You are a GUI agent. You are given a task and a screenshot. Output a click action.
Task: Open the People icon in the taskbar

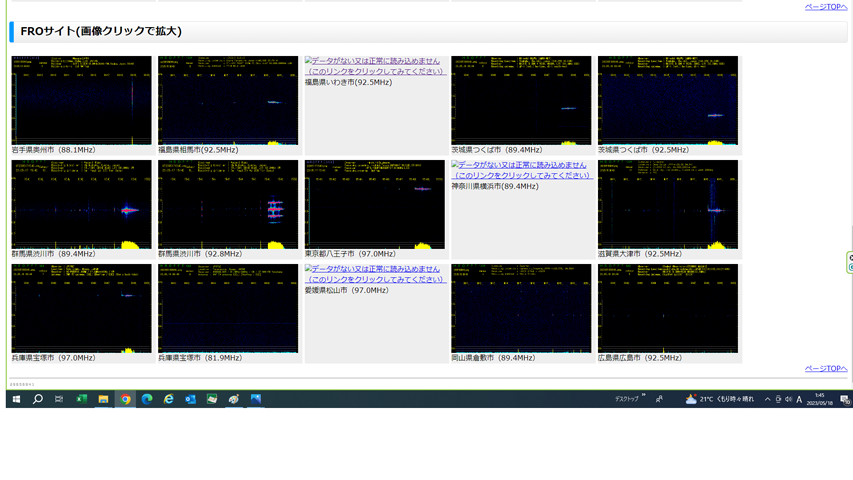659,399
